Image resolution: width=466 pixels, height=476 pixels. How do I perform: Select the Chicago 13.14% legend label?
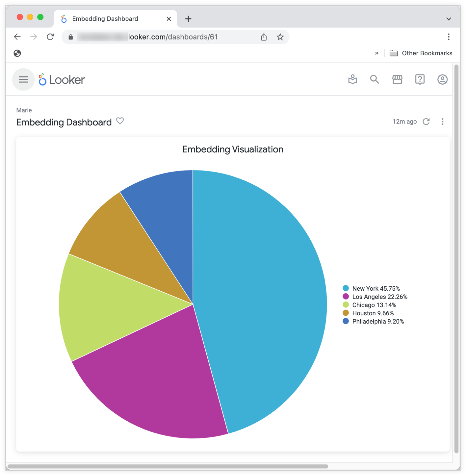(x=374, y=305)
